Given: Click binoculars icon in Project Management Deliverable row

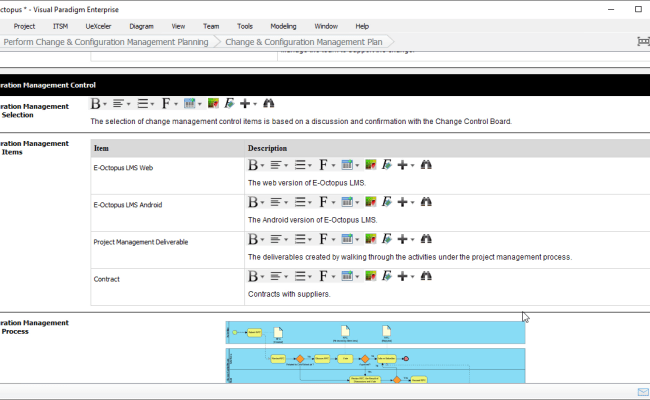Looking at the screenshot, I should pos(426,239).
